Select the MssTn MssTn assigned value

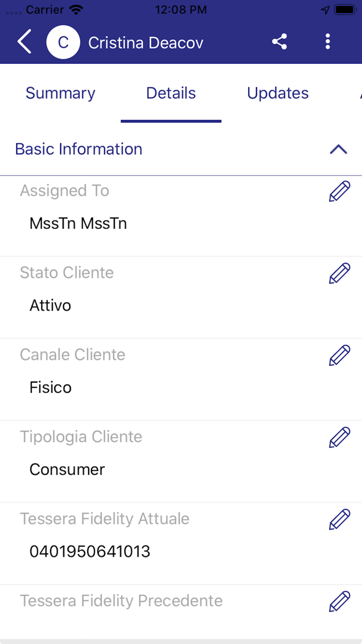(x=78, y=224)
